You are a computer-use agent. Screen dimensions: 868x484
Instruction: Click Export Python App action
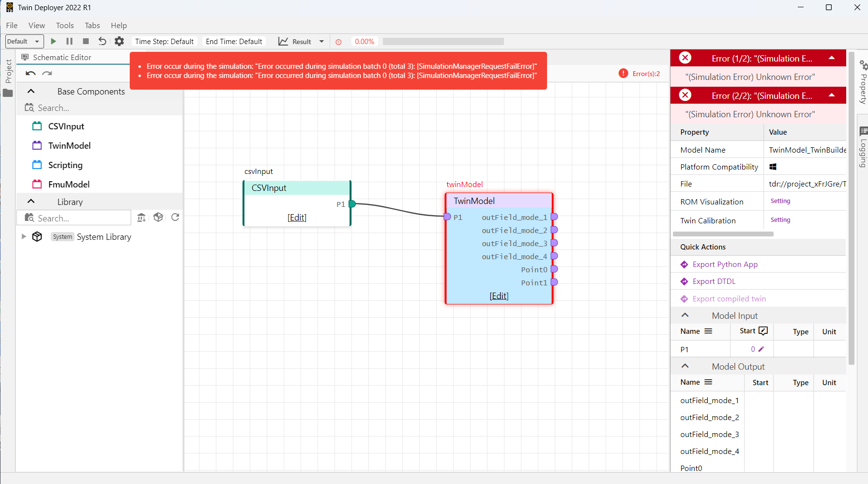point(725,265)
